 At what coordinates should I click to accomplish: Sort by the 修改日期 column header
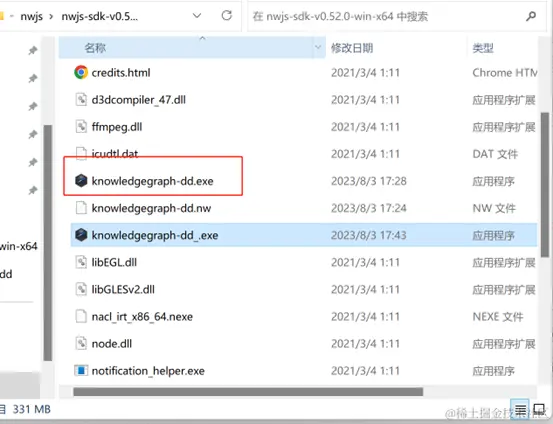tap(352, 48)
